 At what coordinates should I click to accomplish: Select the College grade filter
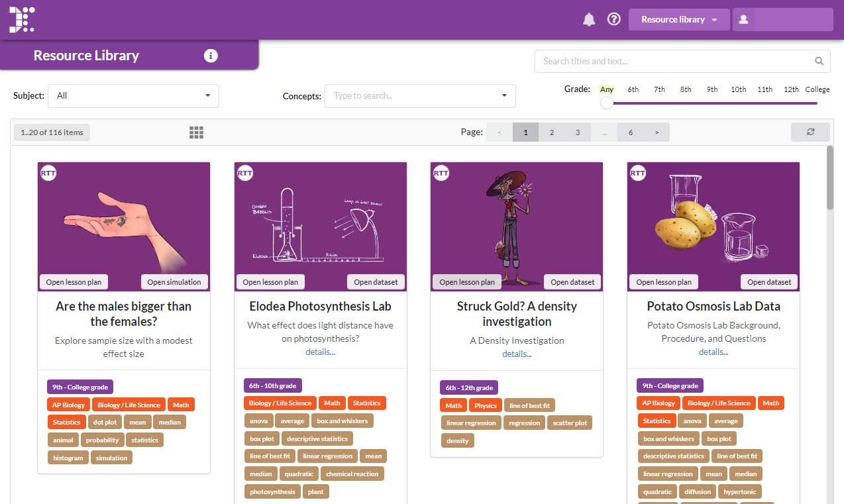tap(818, 89)
